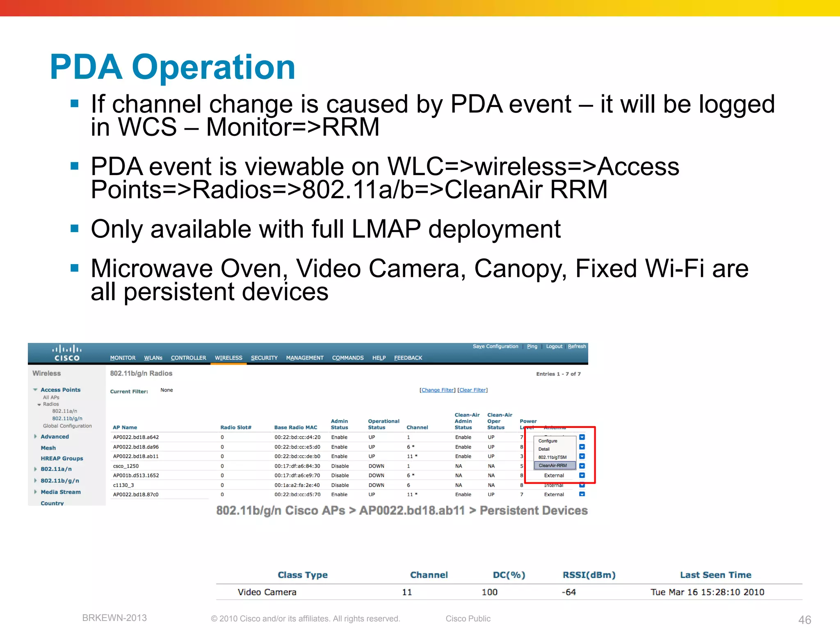
Task: Select 802.11a/n under Radios
Action: click(64, 411)
